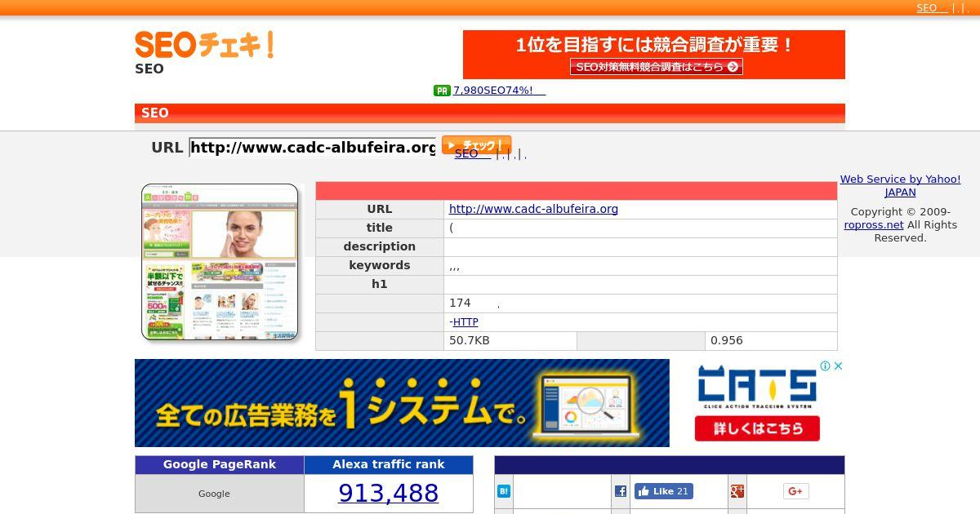Open the CATS yellow ad banner
Screen dimensions: 980x514
tap(402, 403)
